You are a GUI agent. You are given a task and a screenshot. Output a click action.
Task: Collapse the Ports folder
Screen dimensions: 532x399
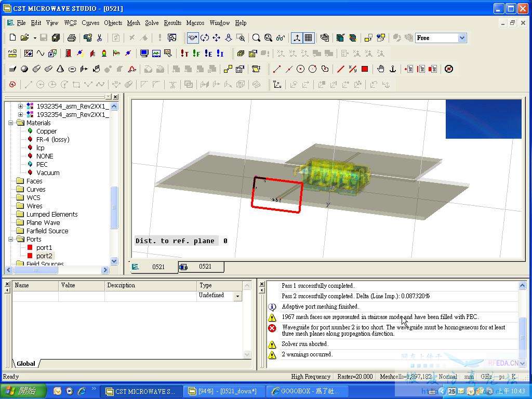pos(11,239)
